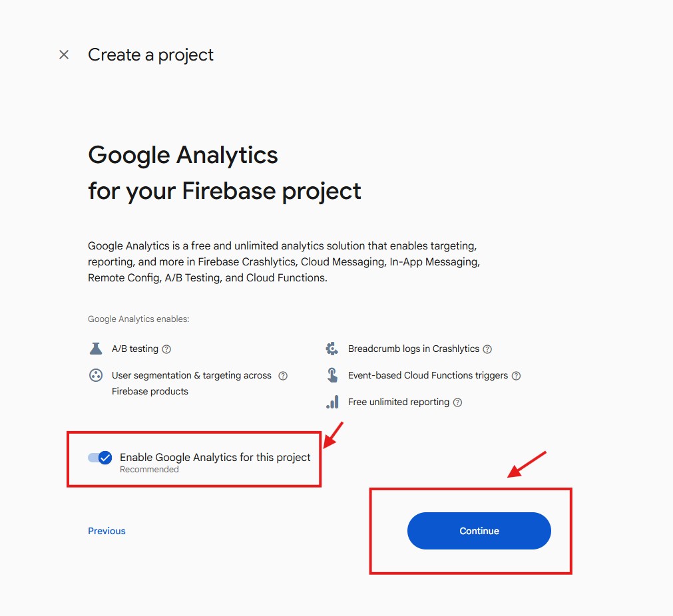The width and height of the screenshot is (673, 616).
Task: Click the Free unlimited reporting chart icon
Action: click(x=332, y=402)
